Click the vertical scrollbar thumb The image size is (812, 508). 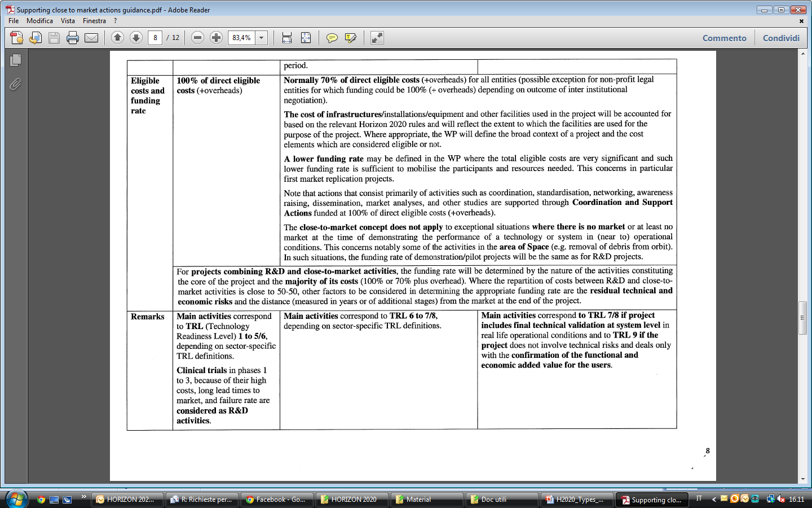pos(803,318)
